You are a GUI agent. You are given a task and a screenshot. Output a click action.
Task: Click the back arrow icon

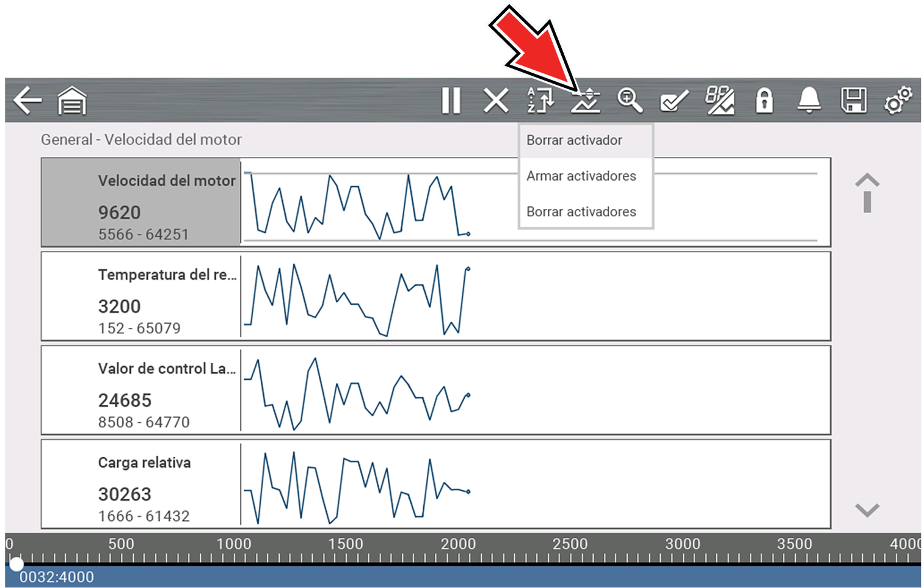click(x=27, y=101)
